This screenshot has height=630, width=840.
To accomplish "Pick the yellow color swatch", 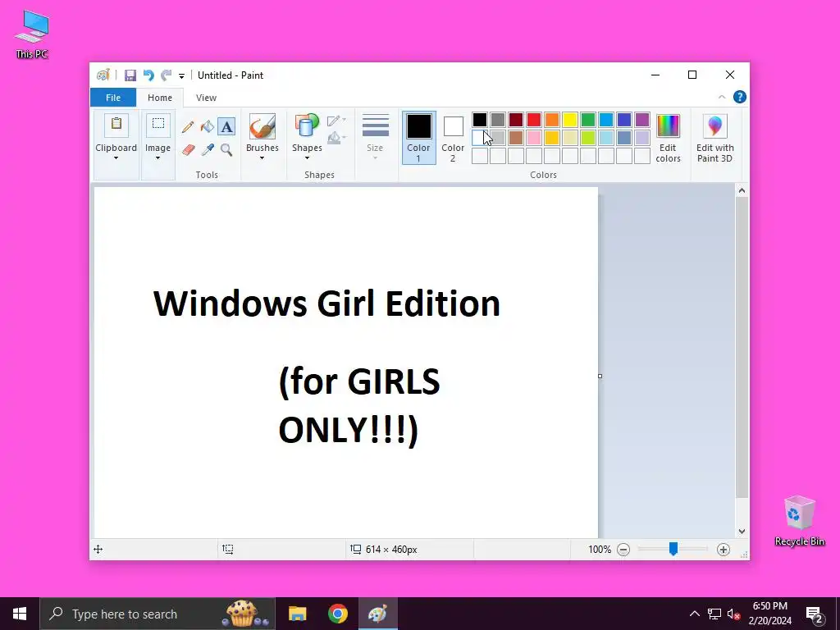I will [570, 120].
